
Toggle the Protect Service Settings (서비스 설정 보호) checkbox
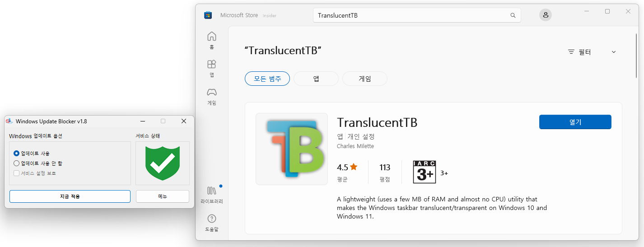coord(17,173)
